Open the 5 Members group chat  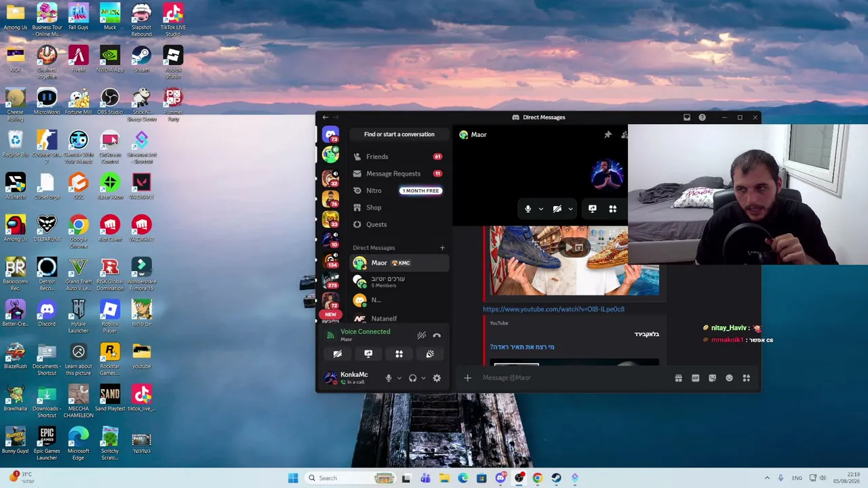click(x=399, y=281)
